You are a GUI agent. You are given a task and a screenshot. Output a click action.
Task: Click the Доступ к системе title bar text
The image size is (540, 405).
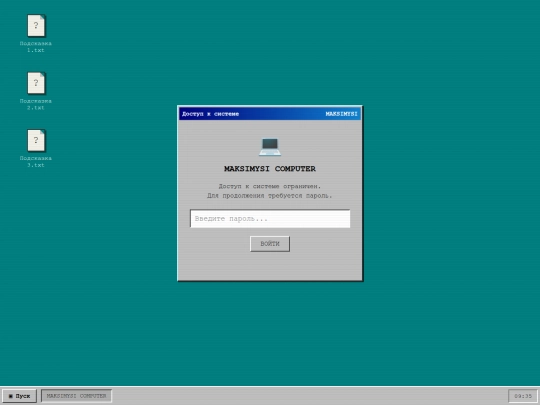click(210, 114)
